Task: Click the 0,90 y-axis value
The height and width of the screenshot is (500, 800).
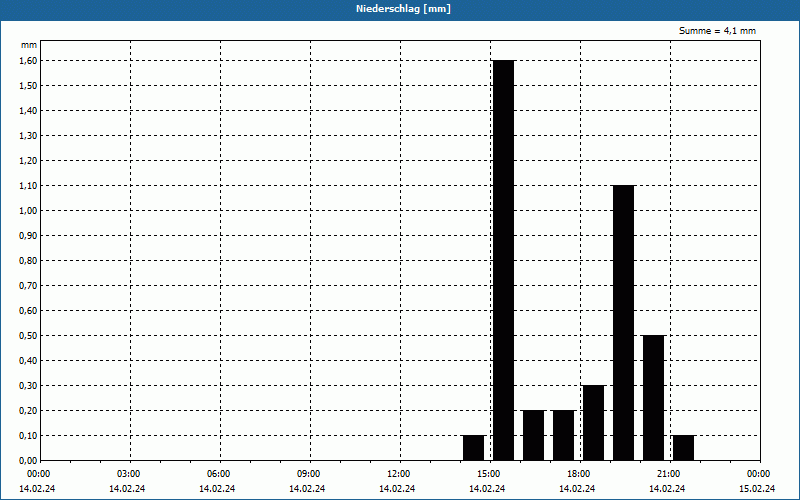Action: click(28, 235)
